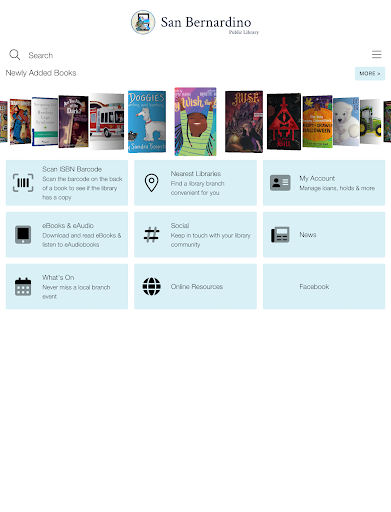
Task: Open Nearest Libraries tile
Action: coord(195,183)
